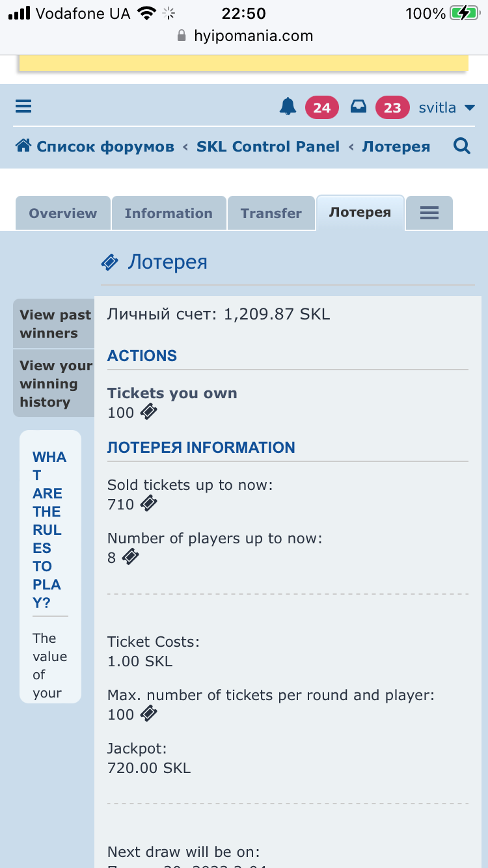
Task: Go to SKL Control Panel breadcrumb
Action: click(x=268, y=146)
